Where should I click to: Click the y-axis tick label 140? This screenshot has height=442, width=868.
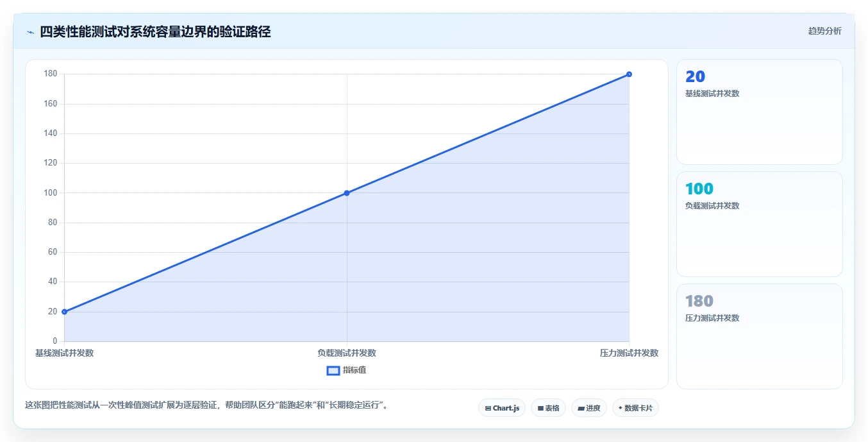[x=50, y=133]
